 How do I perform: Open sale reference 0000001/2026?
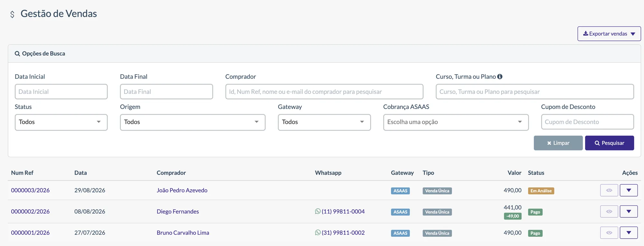coord(30,233)
